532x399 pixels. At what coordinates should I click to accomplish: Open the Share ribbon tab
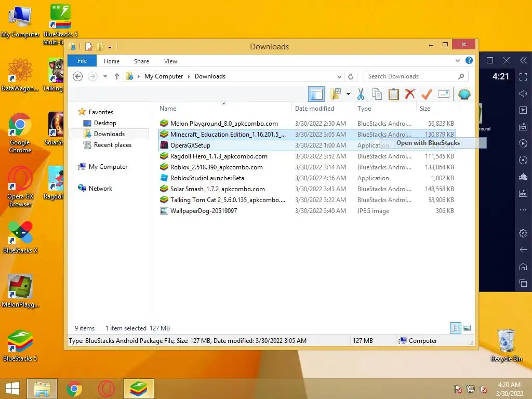pyautogui.click(x=141, y=61)
